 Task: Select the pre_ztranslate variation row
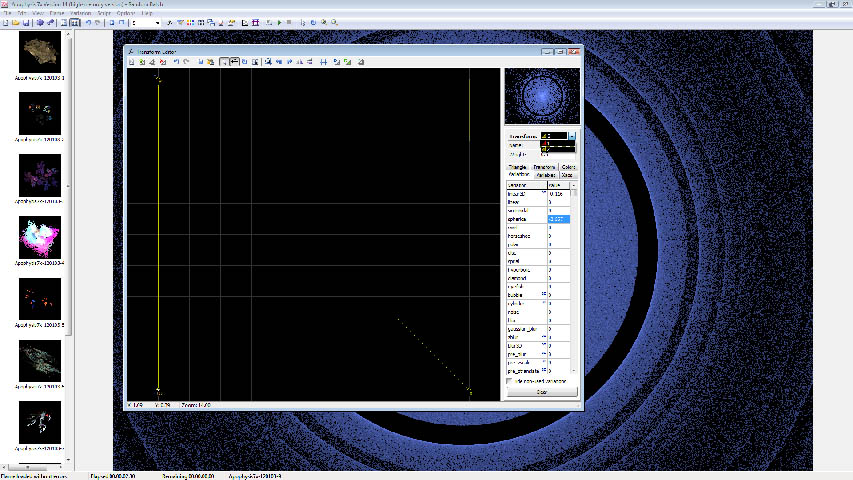(x=538, y=371)
